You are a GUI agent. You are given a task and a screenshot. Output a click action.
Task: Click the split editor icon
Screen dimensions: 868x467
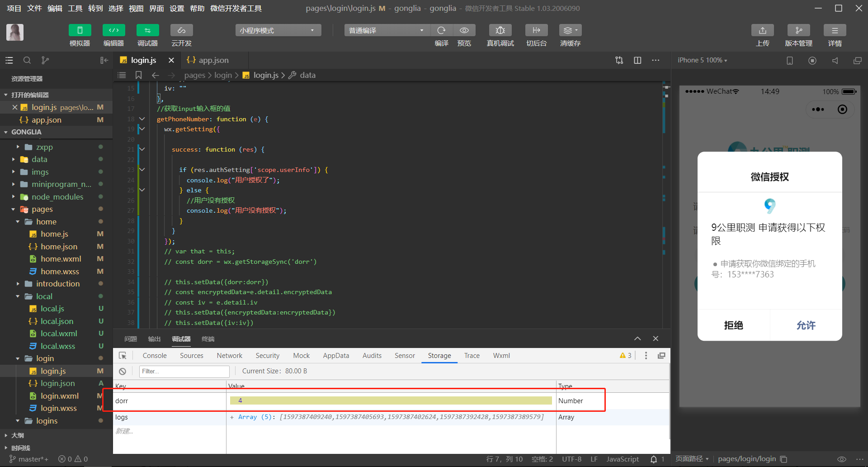click(637, 60)
